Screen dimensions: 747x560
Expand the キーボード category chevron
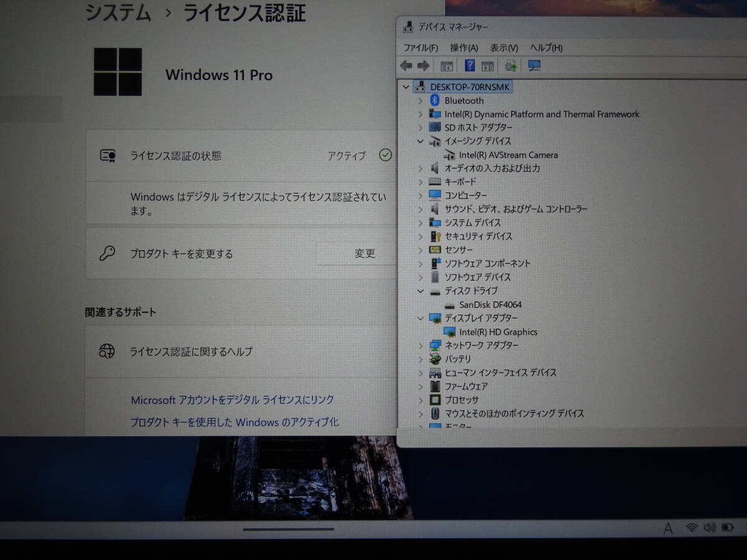[x=420, y=182]
